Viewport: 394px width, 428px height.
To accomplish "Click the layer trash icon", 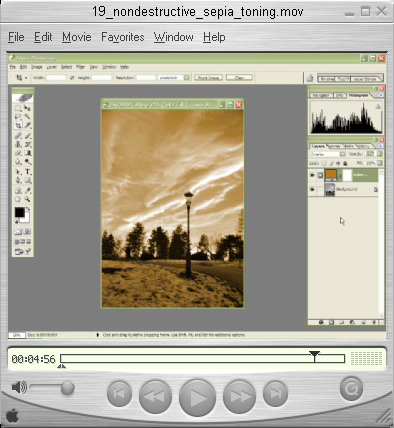I will coord(373,322).
